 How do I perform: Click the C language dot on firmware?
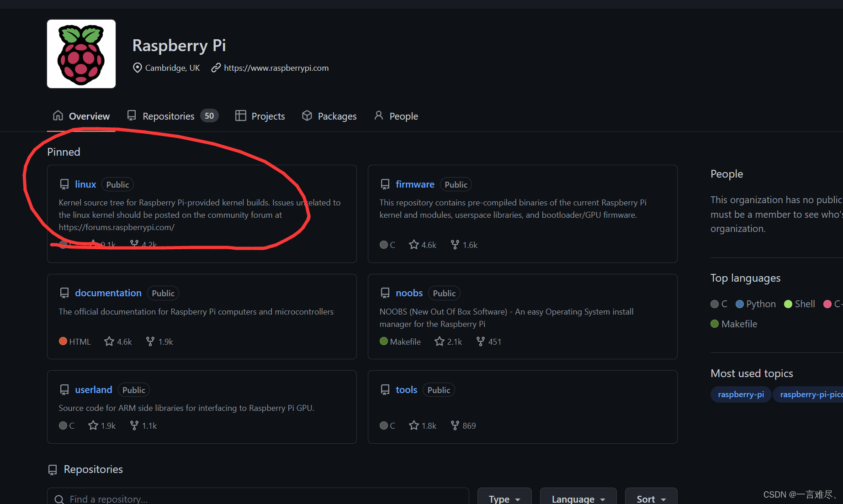click(x=384, y=245)
